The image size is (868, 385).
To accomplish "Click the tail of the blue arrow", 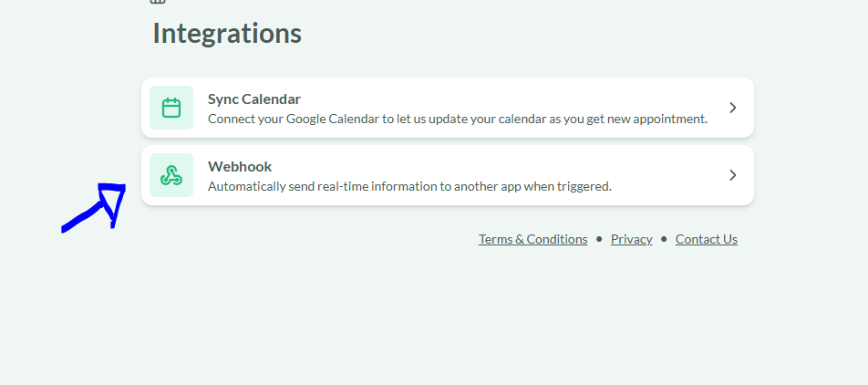I will (x=67, y=227).
